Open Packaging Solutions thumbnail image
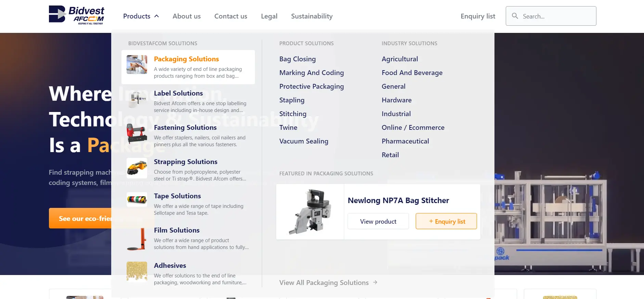 click(x=137, y=65)
